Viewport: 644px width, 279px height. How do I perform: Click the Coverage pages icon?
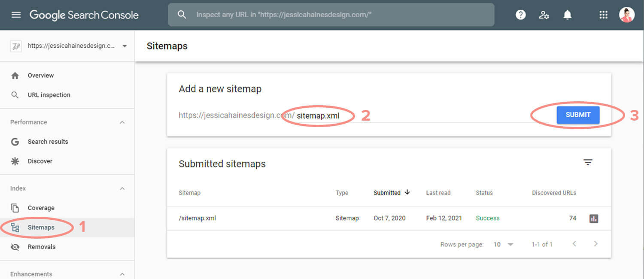[x=15, y=208]
